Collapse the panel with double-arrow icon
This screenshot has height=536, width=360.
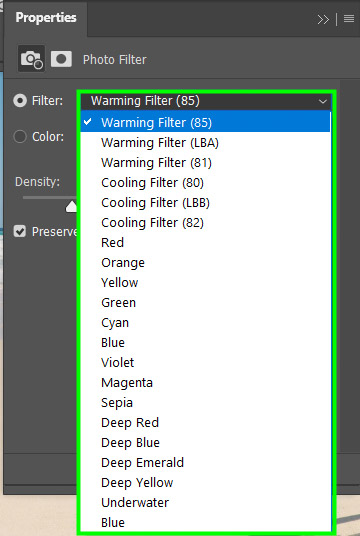[x=323, y=20]
